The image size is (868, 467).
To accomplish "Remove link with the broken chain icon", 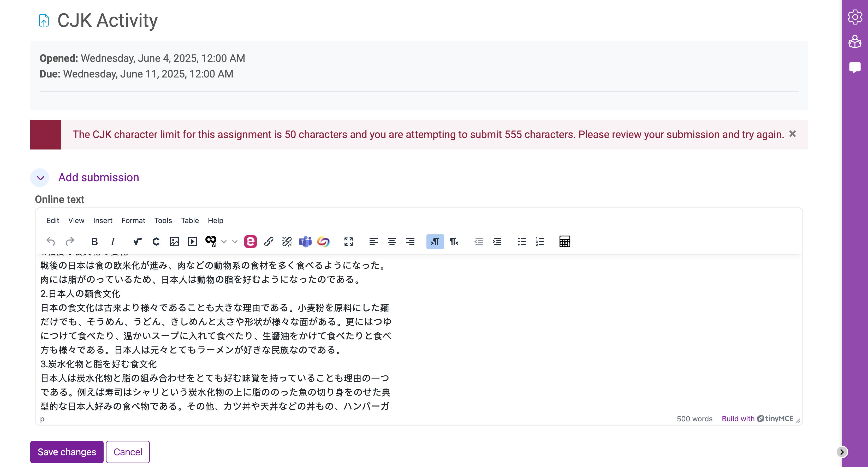I will click(x=287, y=241).
